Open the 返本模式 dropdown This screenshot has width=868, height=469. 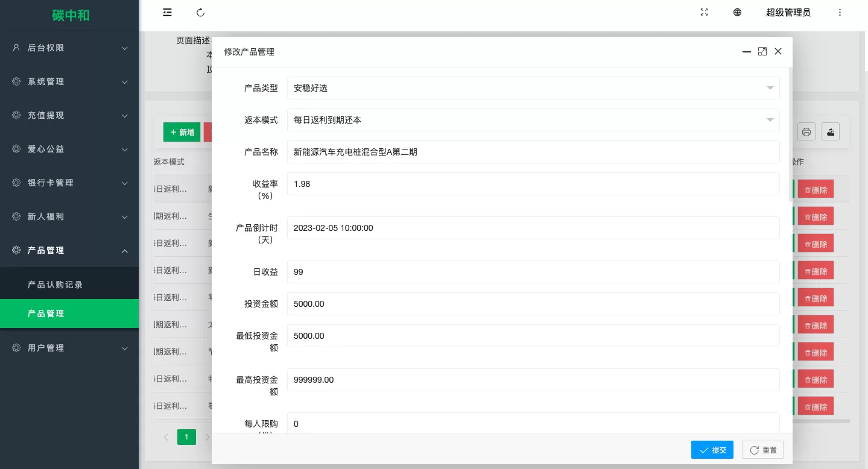click(x=533, y=120)
